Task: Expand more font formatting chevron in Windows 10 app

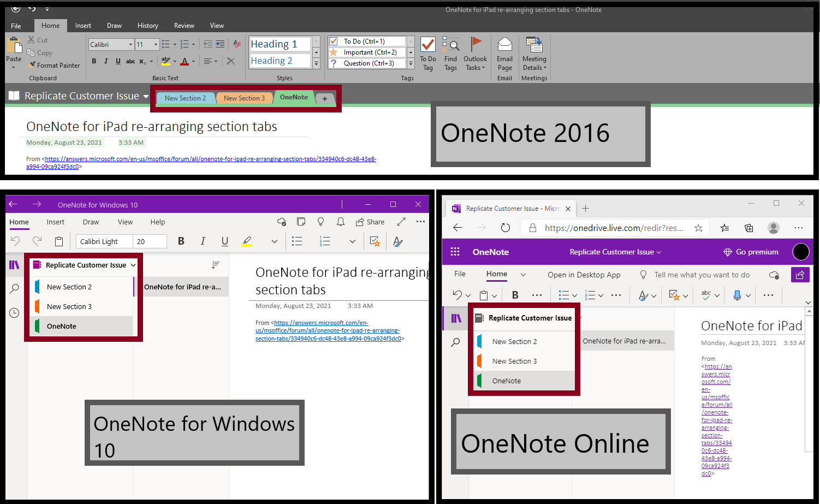Action: [x=275, y=241]
